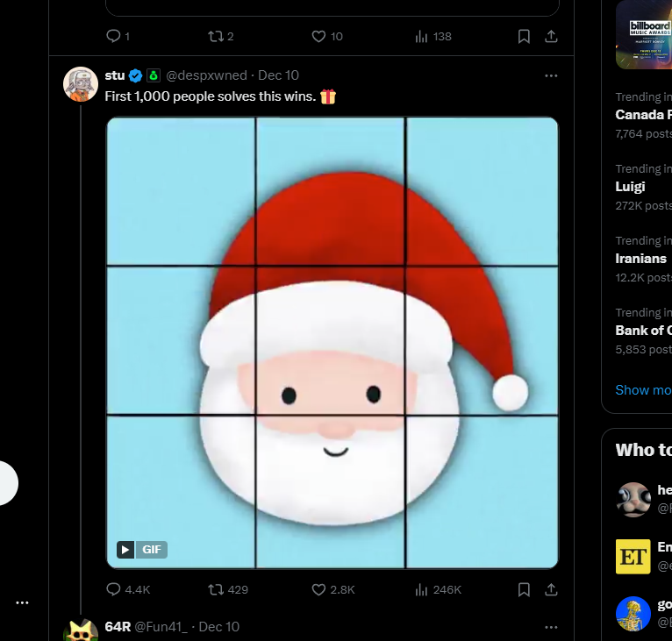Bookmark the upper post with 138 views

coord(524,37)
